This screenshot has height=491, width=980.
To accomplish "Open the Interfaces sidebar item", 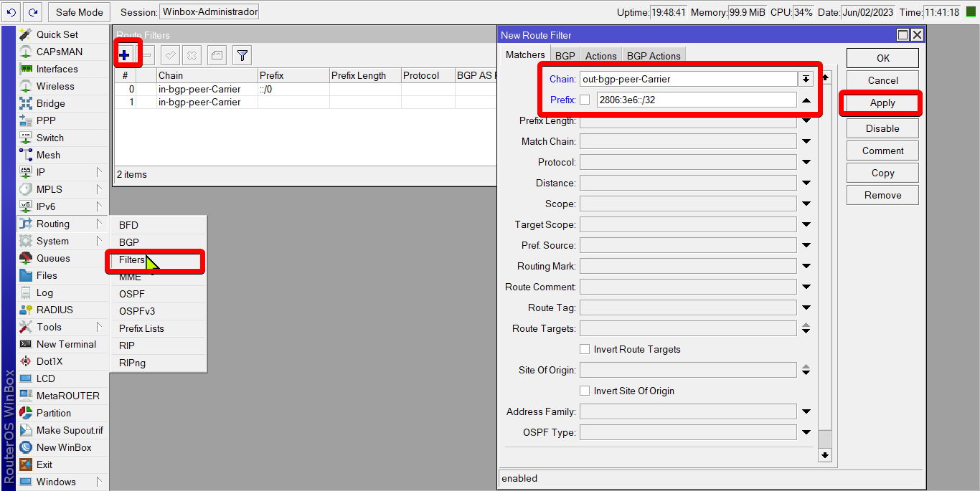I will 57,69.
